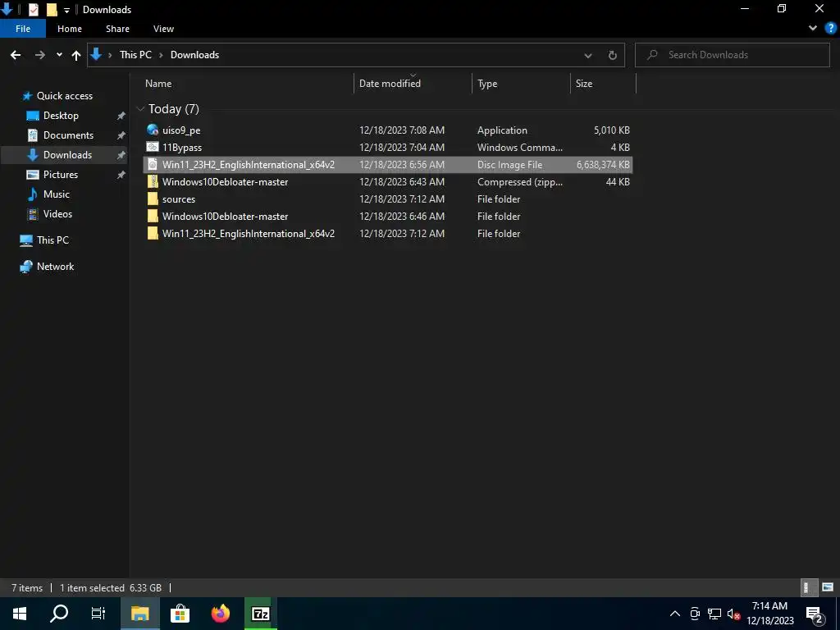Unpin Desktop using its pin icon
The width and height of the screenshot is (840, 630).
tap(121, 116)
